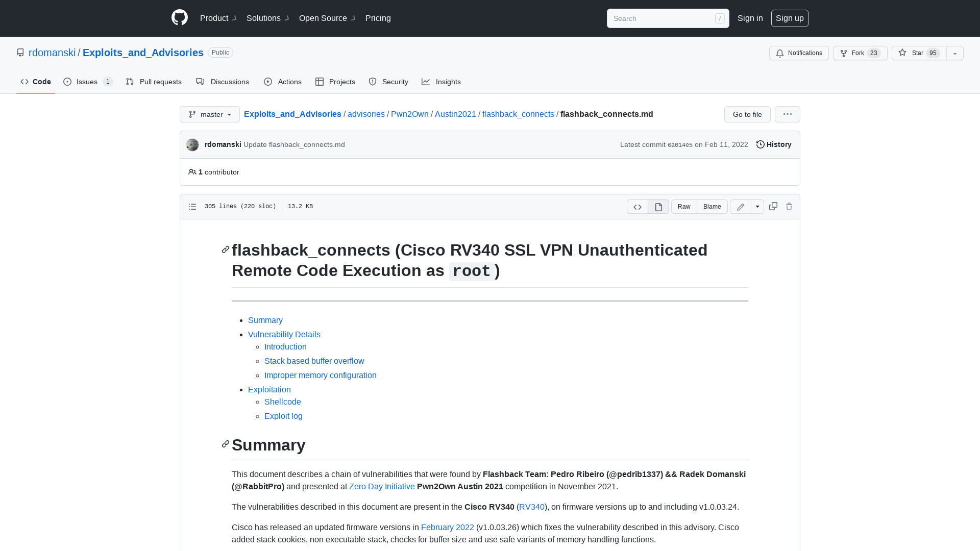
Task: Click the commit author name rdomanski
Action: (223, 144)
